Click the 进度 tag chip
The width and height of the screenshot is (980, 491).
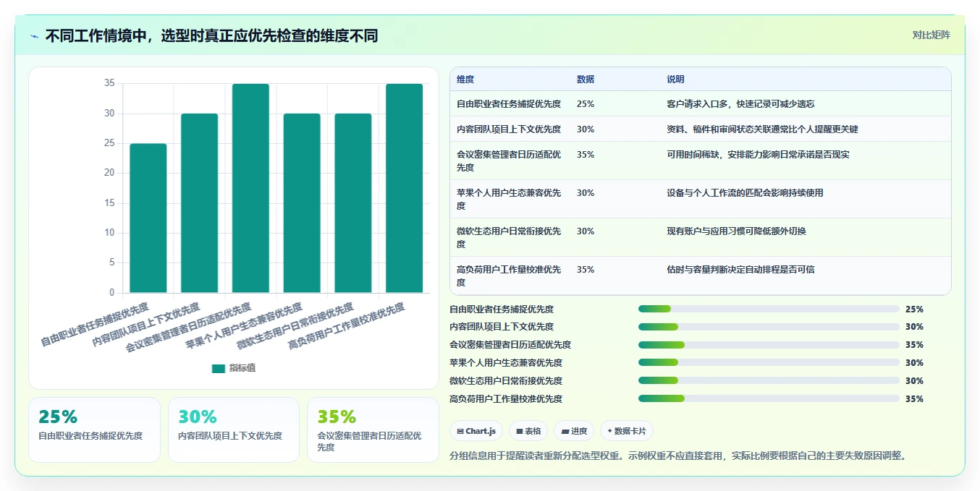click(x=574, y=431)
